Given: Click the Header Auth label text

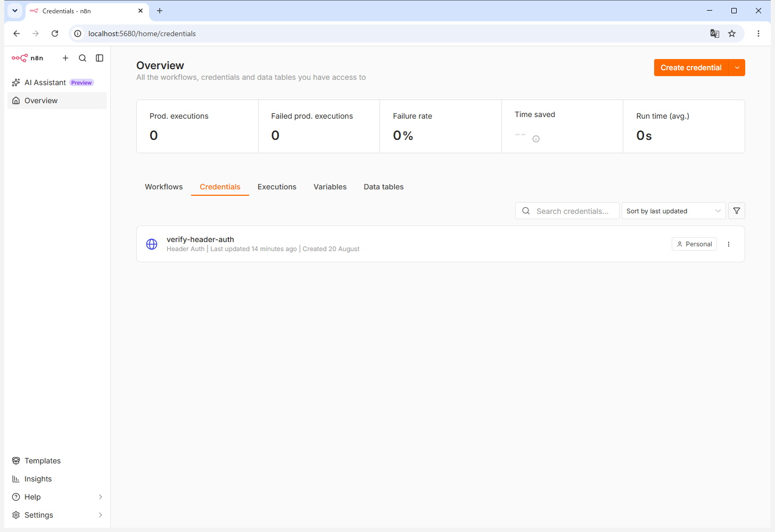Looking at the screenshot, I should click(x=185, y=249).
